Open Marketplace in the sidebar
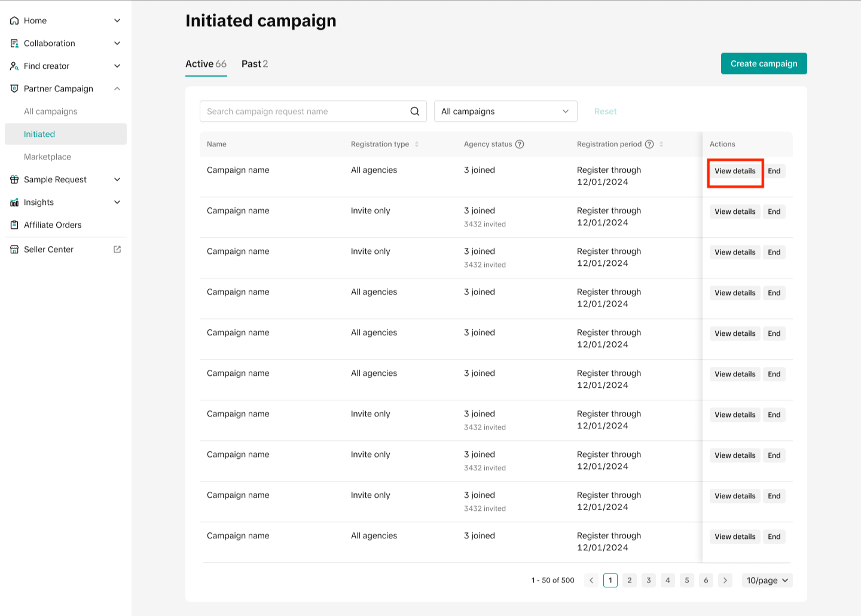861x616 pixels. coord(47,157)
